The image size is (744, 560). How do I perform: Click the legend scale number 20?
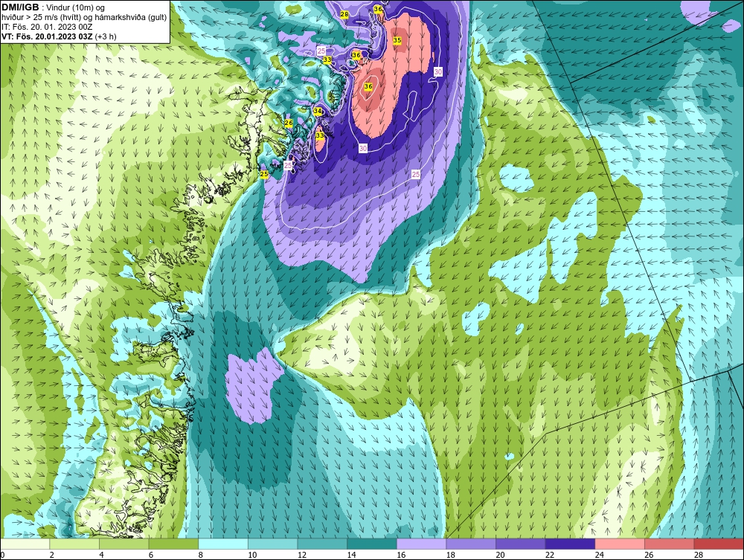click(500, 555)
